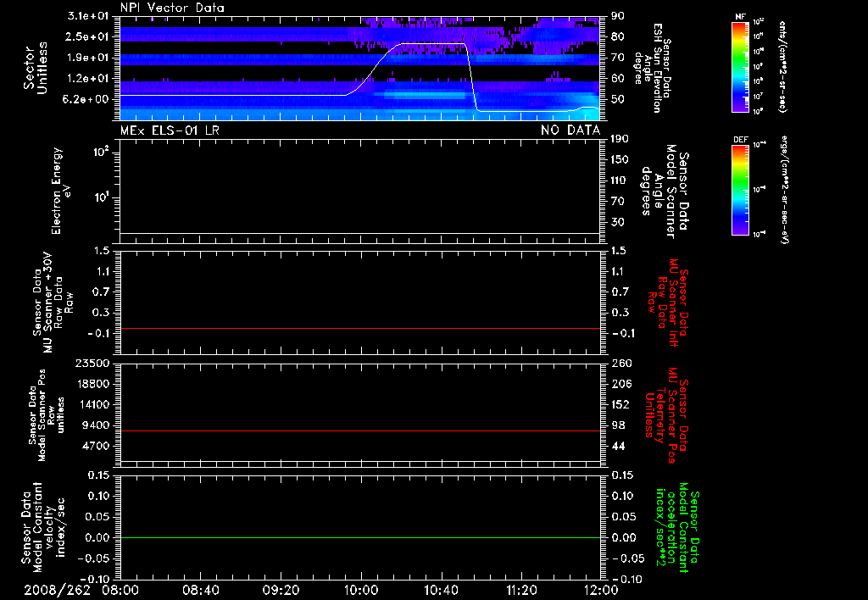Click the 08:00 time axis label

click(x=120, y=590)
